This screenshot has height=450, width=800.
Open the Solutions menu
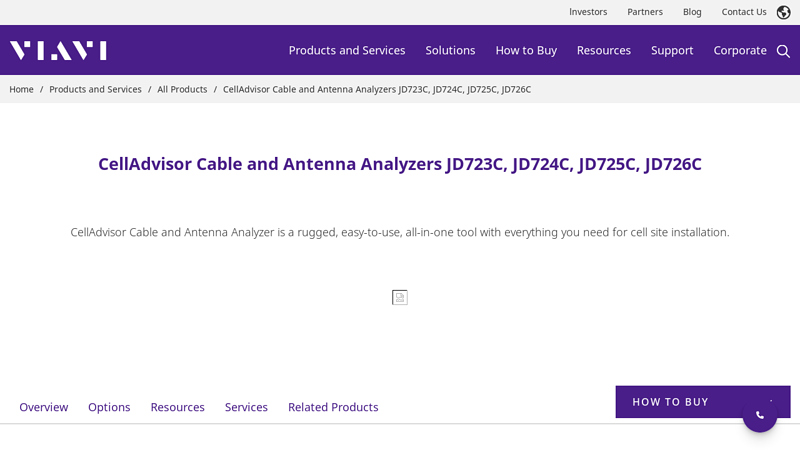(x=450, y=50)
